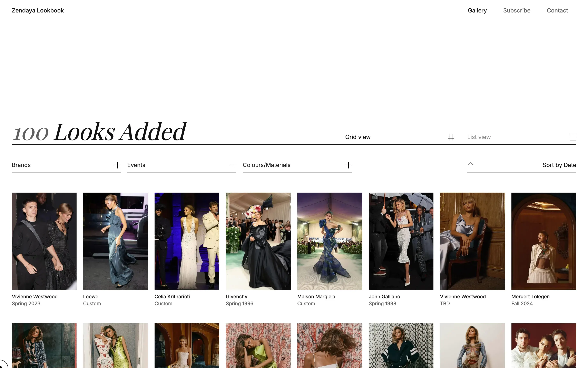Click the plus icon beside Colours/Materials
588x368 pixels.
pos(348,165)
